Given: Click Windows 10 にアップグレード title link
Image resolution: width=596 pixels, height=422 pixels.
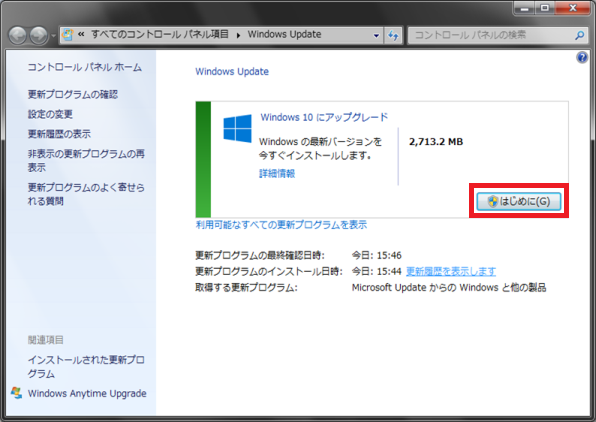Looking at the screenshot, I should click(x=324, y=117).
